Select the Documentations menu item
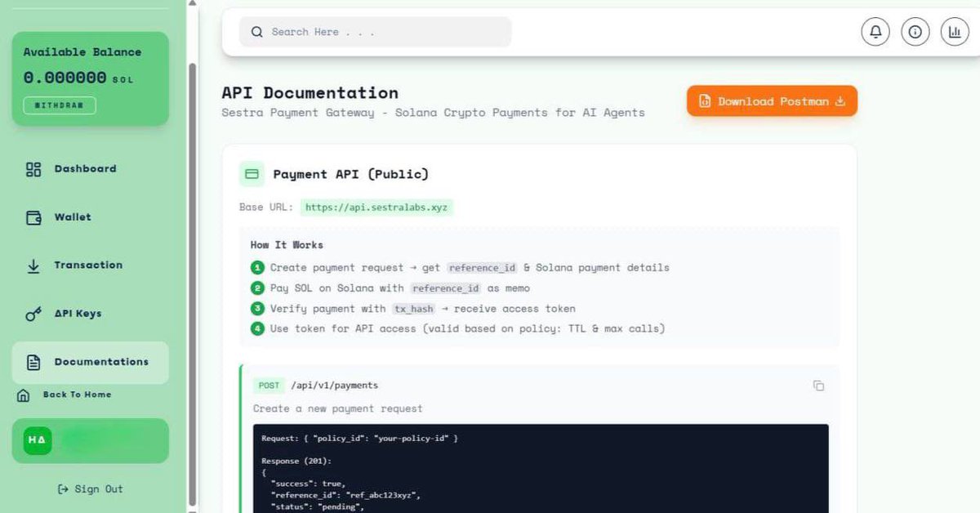This screenshot has width=980, height=513. pyautogui.click(x=90, y=363)
